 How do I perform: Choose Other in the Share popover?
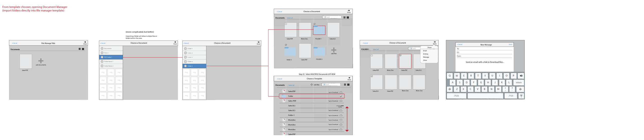[425, 60]
